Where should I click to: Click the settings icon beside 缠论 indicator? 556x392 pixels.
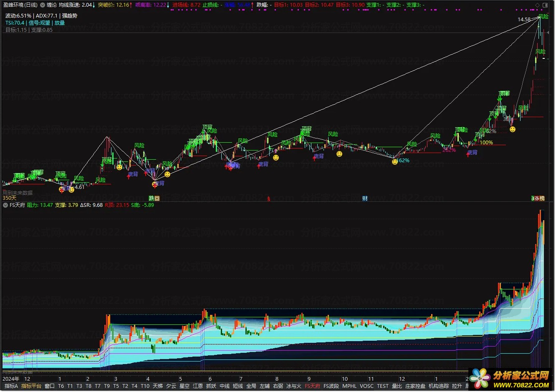43,5
